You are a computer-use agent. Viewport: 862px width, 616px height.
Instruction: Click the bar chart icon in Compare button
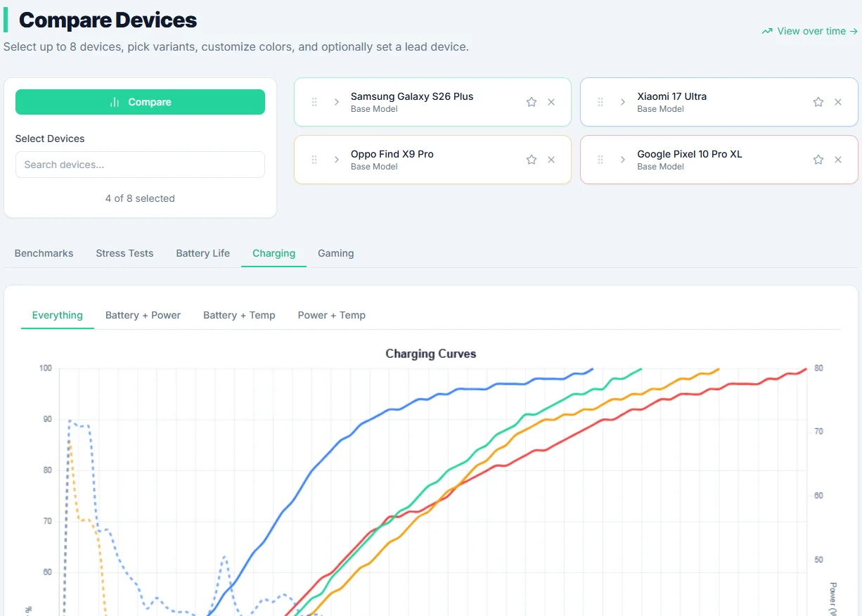click(x=115, y=102)
